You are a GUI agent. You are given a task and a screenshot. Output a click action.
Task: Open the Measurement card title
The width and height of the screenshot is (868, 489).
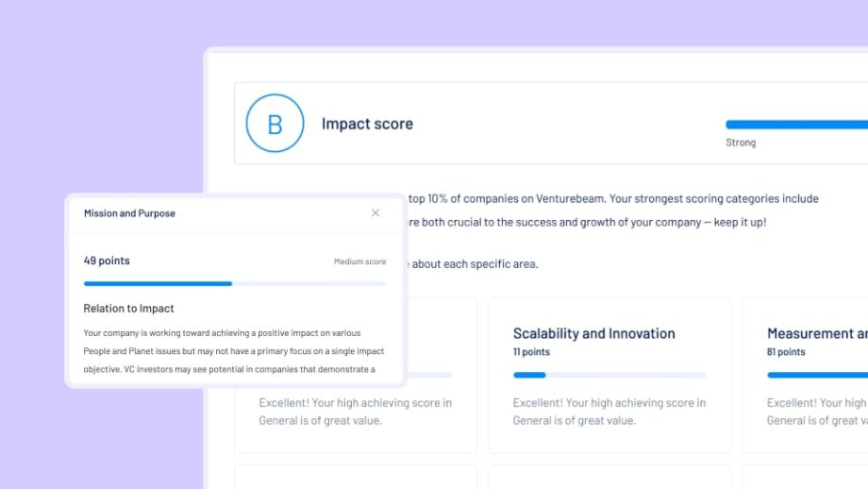click(817, 333)
